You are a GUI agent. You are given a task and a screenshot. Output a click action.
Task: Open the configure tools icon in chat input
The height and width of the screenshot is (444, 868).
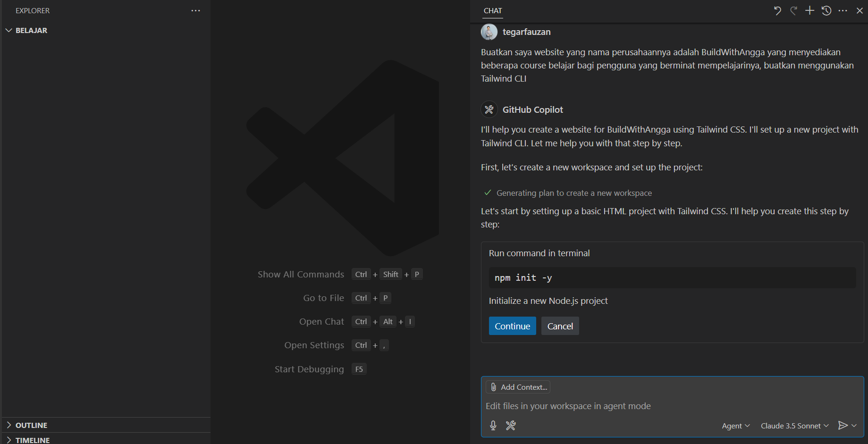click(x=511, y=426)
